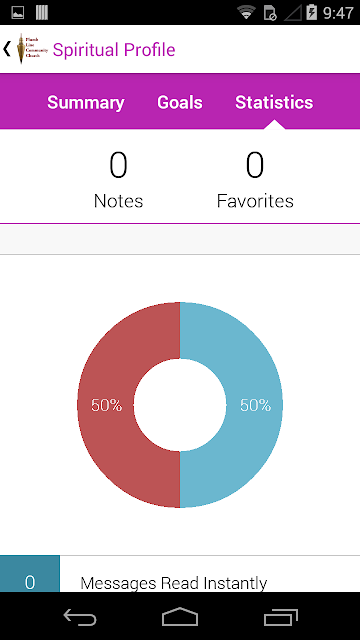The image size is (360, 640).
Task: Tap Android home navigation button
Action: [x=180, y=616]
